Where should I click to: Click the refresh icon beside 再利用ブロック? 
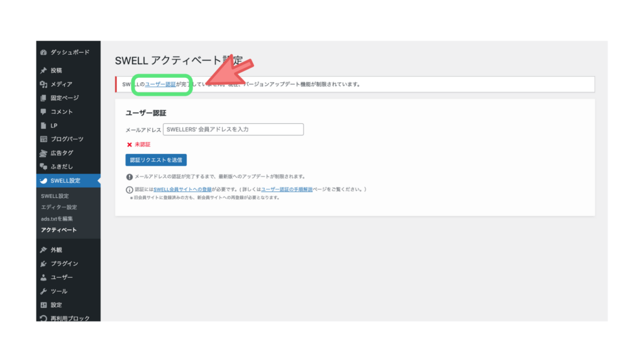43,319
